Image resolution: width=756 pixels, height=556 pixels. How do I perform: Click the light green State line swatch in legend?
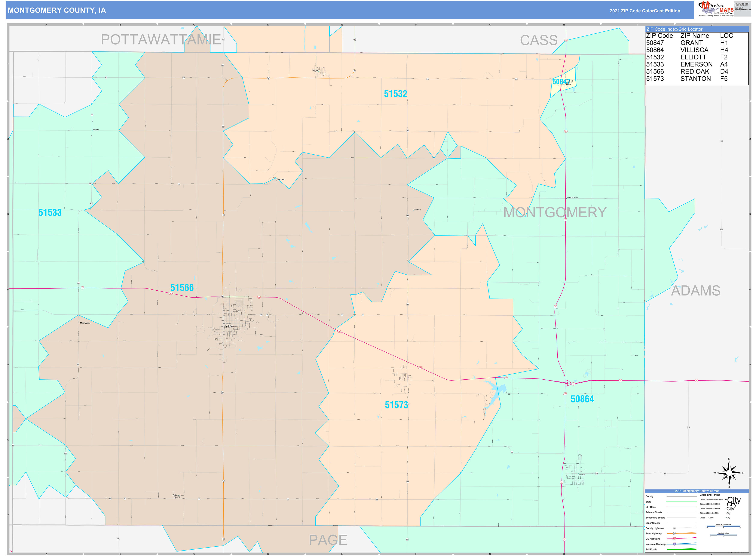(682, 501)
